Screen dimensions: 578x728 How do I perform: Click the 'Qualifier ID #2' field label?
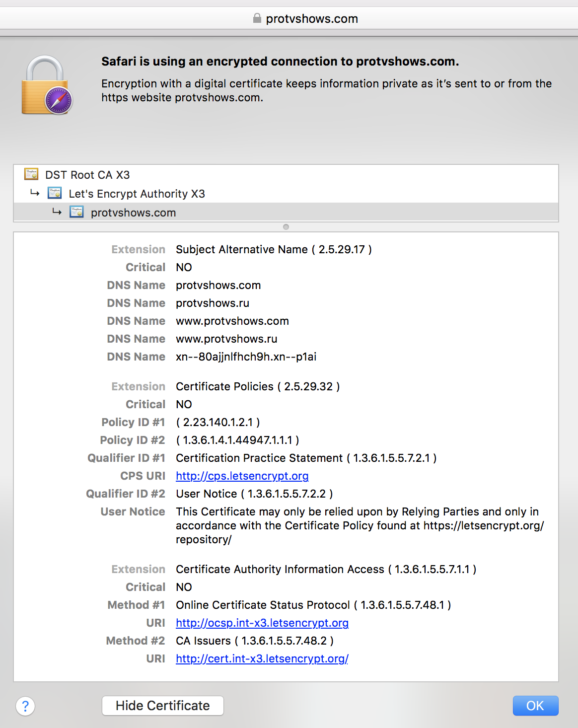[126, 494]
